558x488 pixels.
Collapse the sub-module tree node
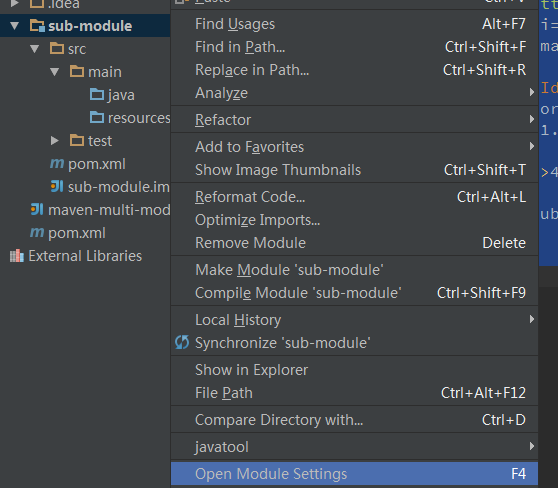click(15, 26)
